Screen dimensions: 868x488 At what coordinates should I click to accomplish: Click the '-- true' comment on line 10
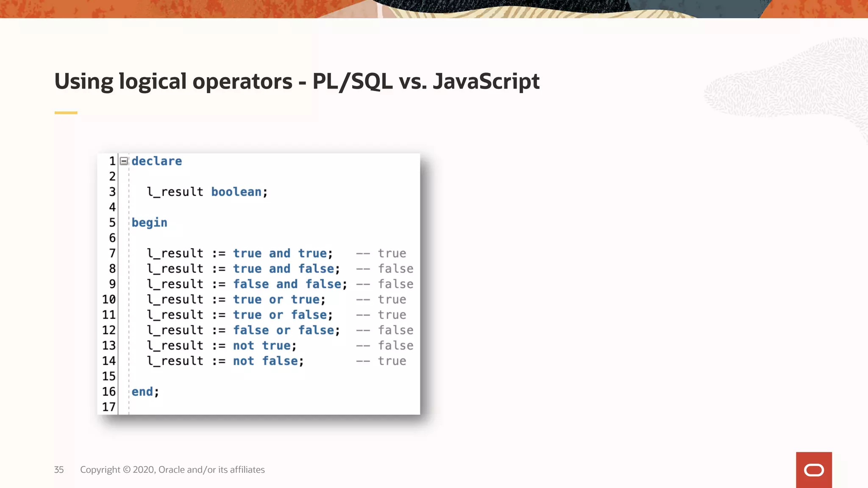[381, 299]
